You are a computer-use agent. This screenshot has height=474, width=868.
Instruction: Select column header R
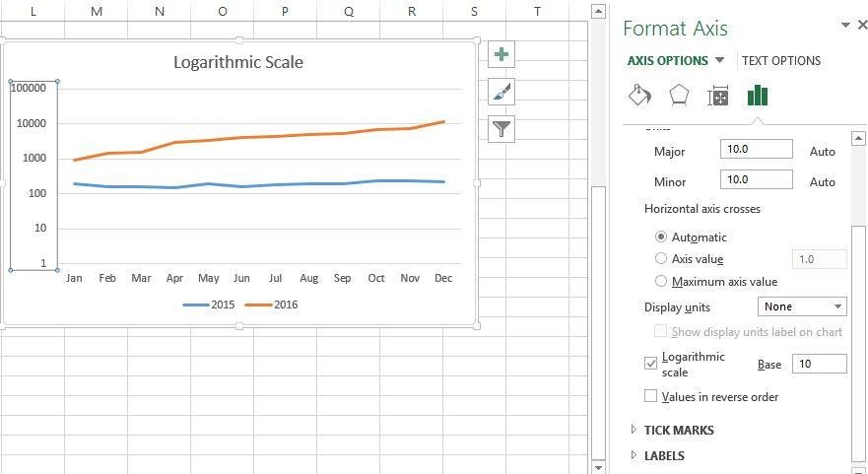(411, 11)
